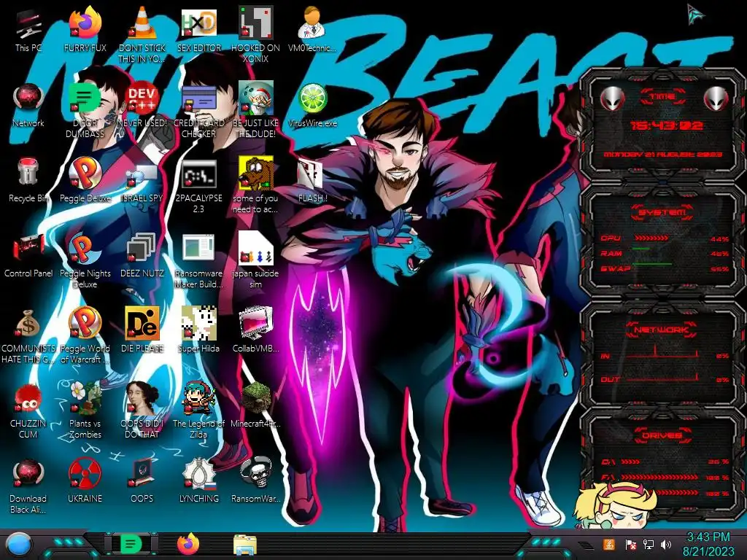The image size is (747, 560).
Task: Open the Super Hilda game icon
Action: pyautogui.click(x=198, y=323)
